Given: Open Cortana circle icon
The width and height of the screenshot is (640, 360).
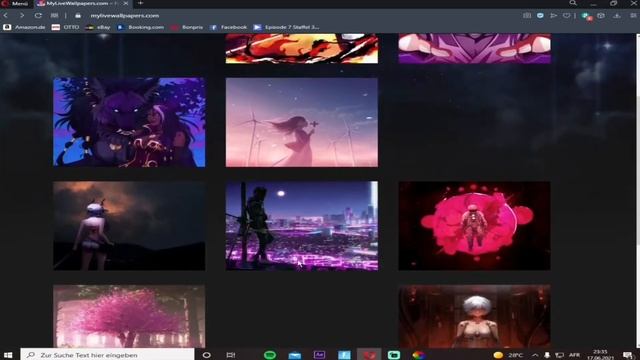Looking at the screenshot, I should tap(207, 355).
